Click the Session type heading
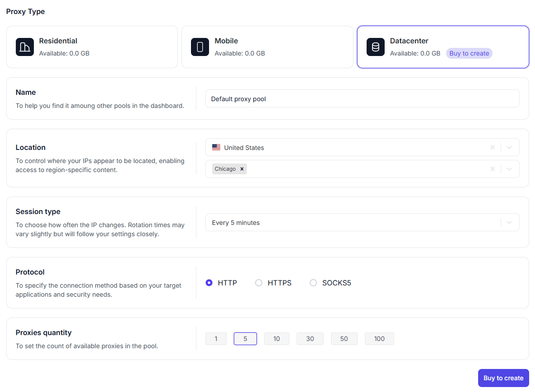Viewport: 535px width, 392px height. [38, 211]
